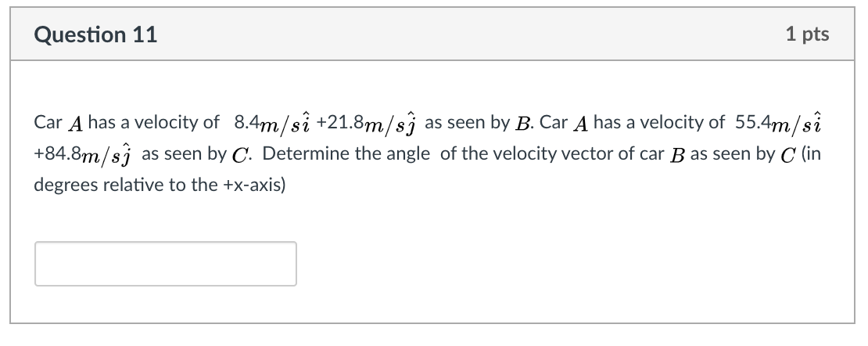Screen dimensions: 868x346
Task: Click the "1 pts" points label
Action: click(807, 34)
